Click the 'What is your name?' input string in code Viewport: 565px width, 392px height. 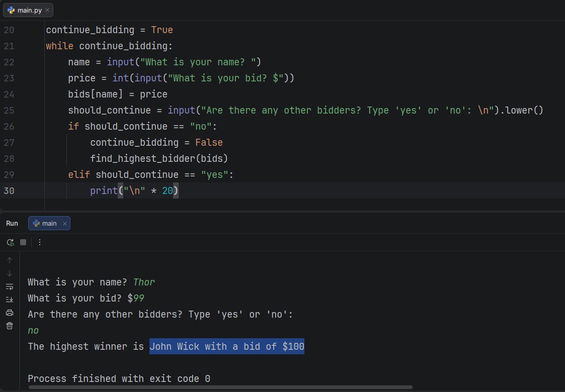(198, 62)
